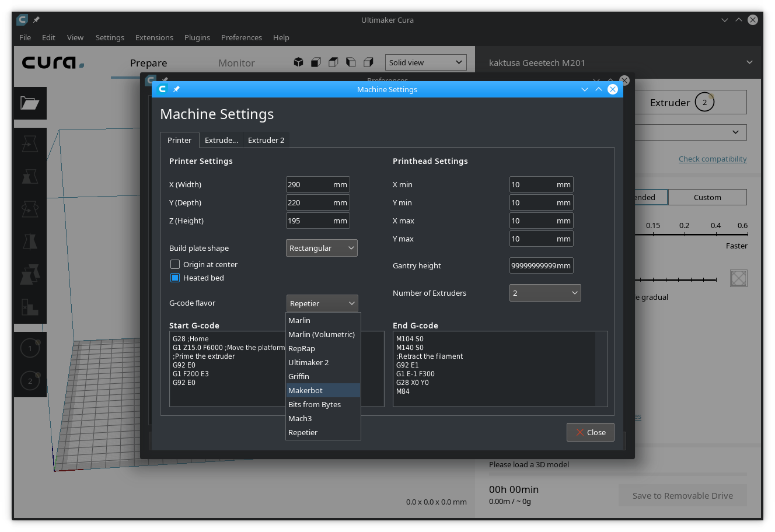Open the Number of Extruders dropdown

[x=545, y=293]
